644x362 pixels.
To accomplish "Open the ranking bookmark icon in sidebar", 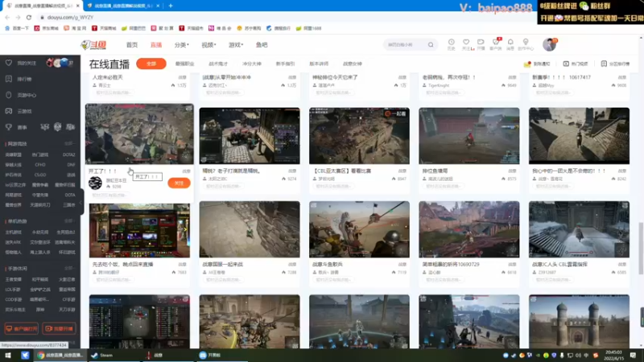I will tap(9, 79).
